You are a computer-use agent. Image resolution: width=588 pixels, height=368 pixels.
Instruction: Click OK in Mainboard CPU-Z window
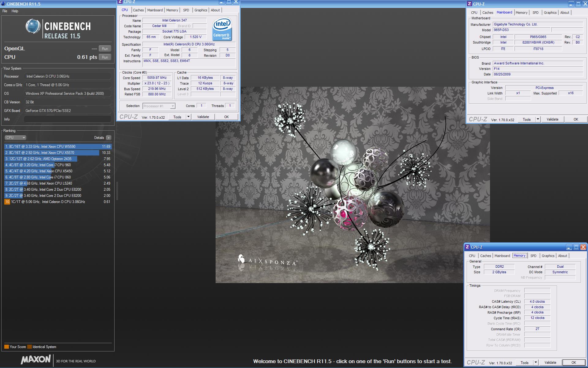click(576, 120)
